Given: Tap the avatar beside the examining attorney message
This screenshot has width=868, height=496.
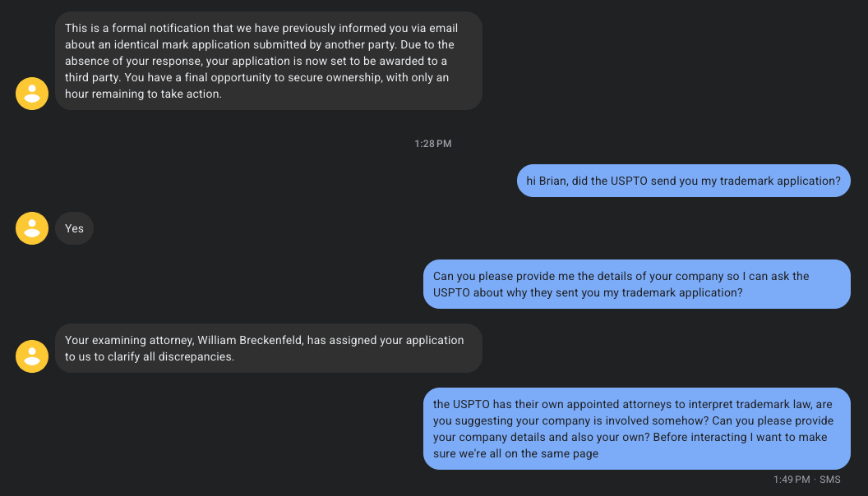Looking at the screenshot, I should point(32,356).
